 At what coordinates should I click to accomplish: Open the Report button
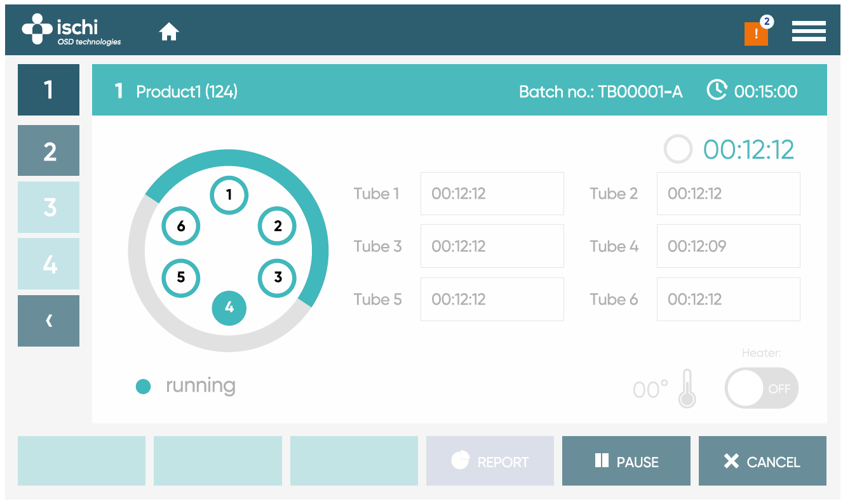490,461
